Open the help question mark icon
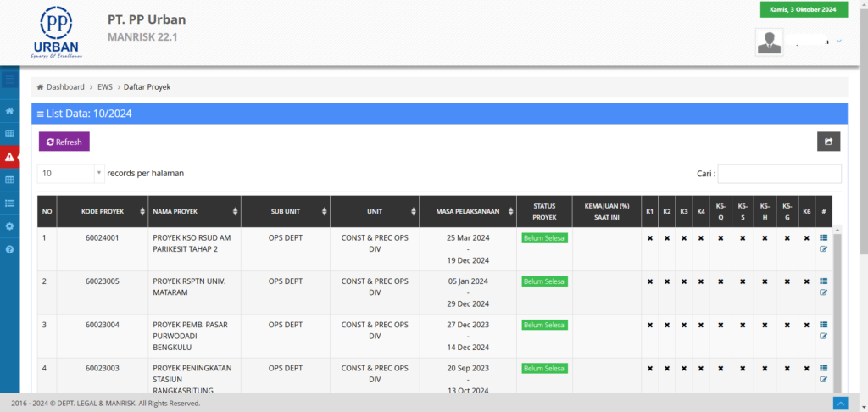Viewport: 868px width, 412px height. pyautogui.click(x=9, y=249)
